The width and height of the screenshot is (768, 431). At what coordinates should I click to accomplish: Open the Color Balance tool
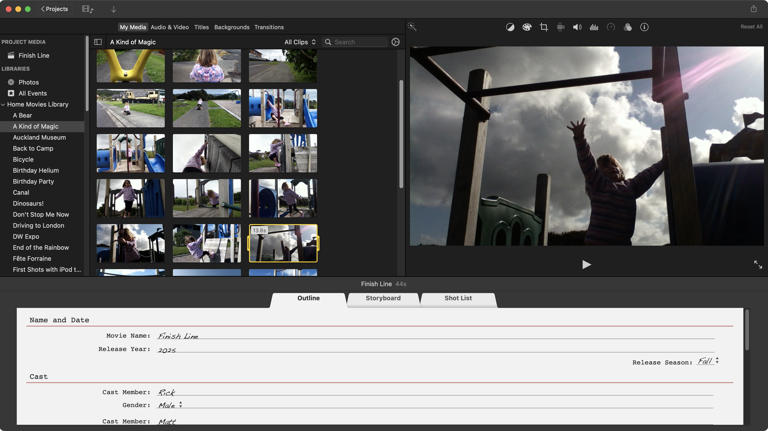pyautogui.click(x=510, y=27)
